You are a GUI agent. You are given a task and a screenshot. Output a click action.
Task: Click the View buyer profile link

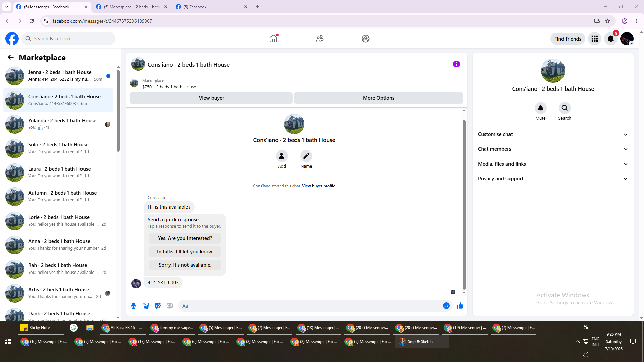coord(318,186)
